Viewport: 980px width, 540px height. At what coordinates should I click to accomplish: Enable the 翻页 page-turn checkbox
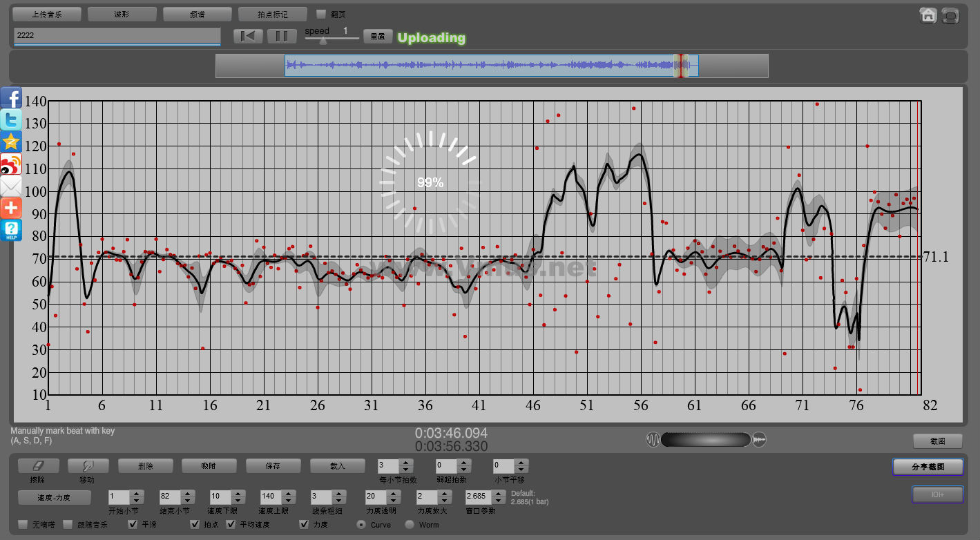(x=321, y=14)
